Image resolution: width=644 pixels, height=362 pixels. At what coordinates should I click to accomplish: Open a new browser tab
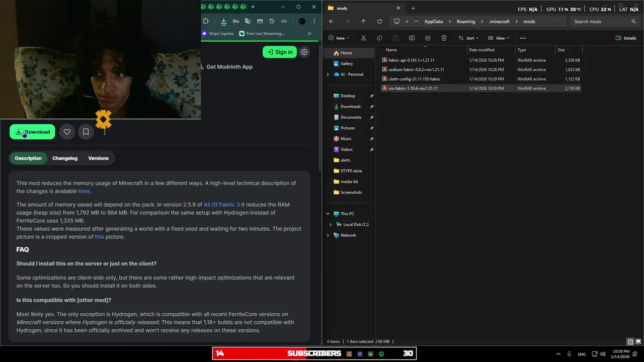click(x=253, y=7)
